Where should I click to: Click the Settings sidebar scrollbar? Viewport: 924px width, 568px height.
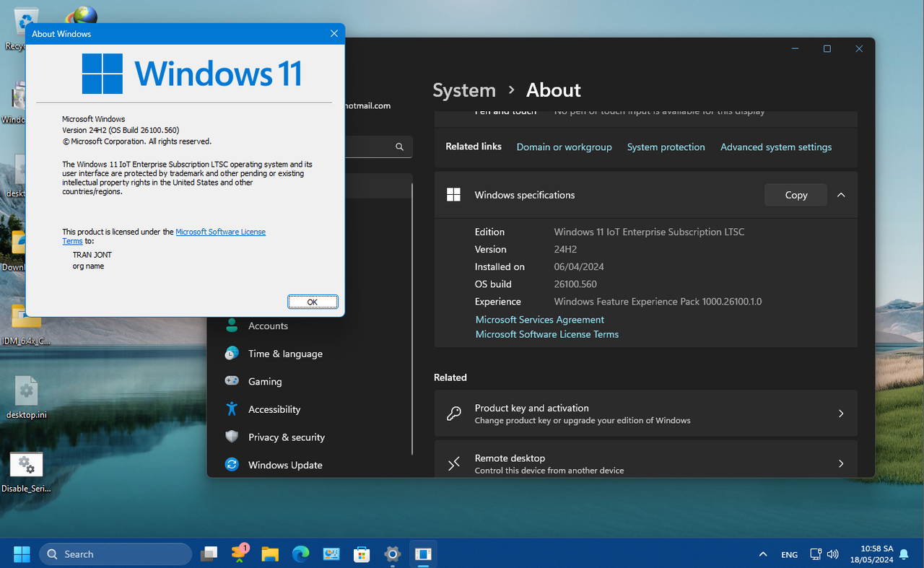click(412, 318)
